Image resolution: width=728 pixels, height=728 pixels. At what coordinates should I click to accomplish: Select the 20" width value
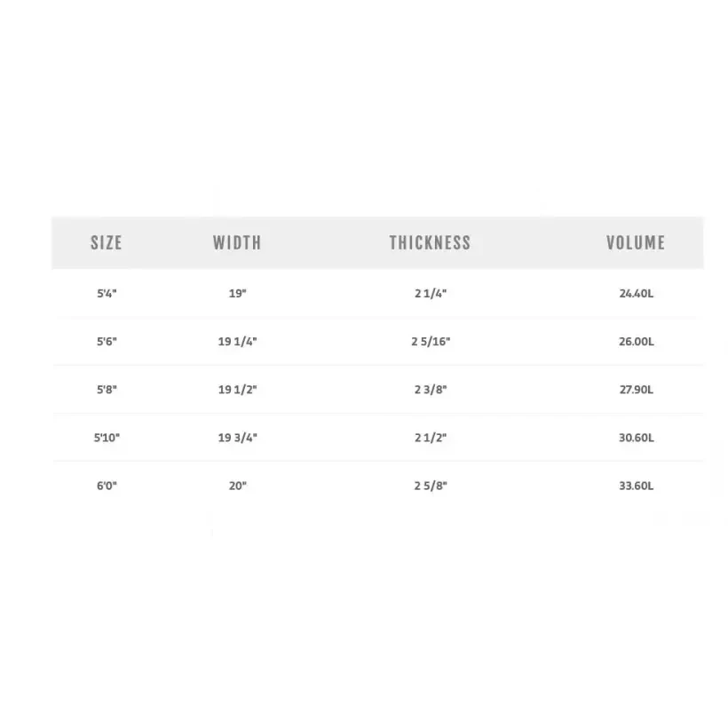[237, 486]
